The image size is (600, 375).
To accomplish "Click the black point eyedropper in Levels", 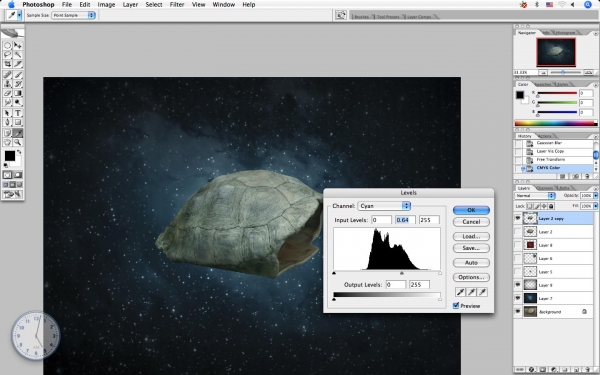I will point(460,292).
